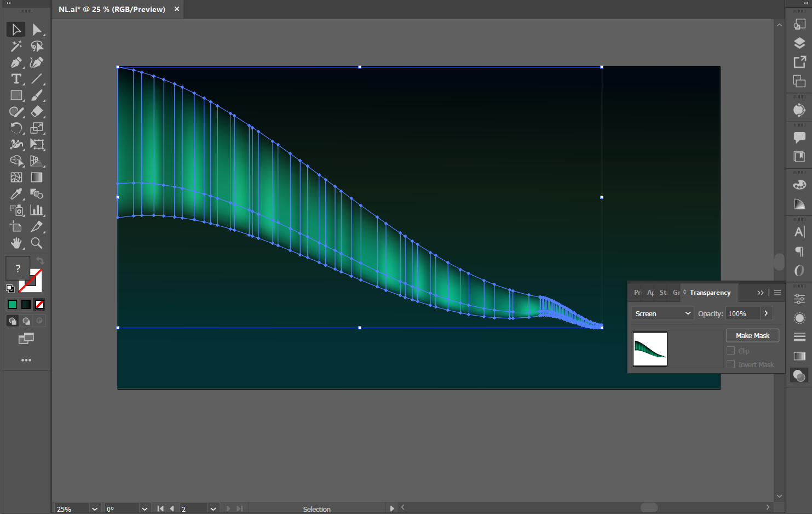Activate the Type tool
This screenshot has height=514, width=812.
tap(16, 79)
